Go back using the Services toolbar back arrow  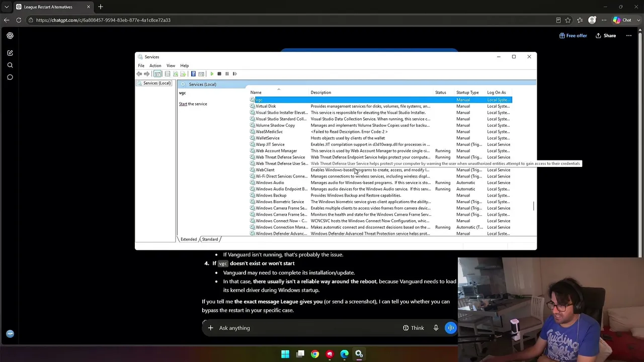139,74
